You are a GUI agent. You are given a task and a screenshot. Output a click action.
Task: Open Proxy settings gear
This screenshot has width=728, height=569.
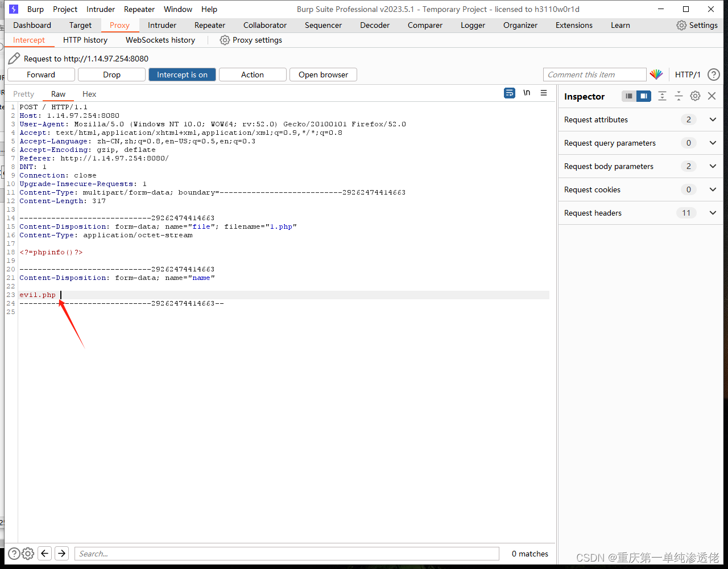pyautogui.click(x=225, y=40)
